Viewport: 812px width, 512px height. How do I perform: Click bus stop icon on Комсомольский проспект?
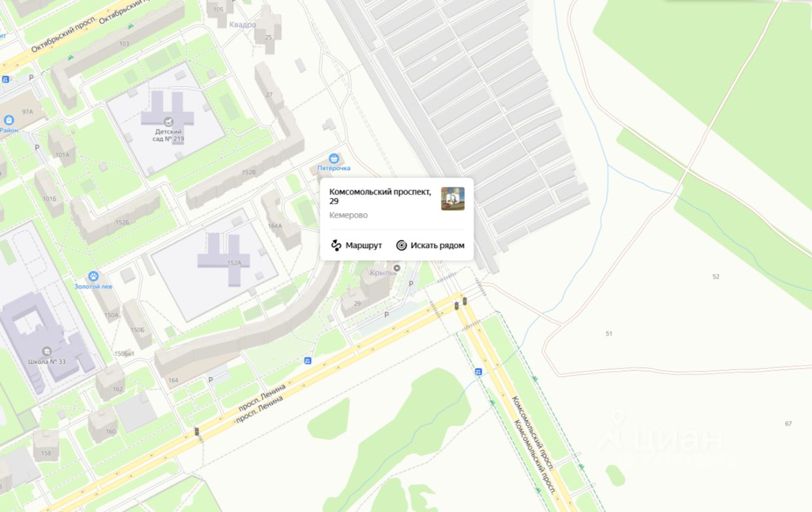(x=478, y=372)
